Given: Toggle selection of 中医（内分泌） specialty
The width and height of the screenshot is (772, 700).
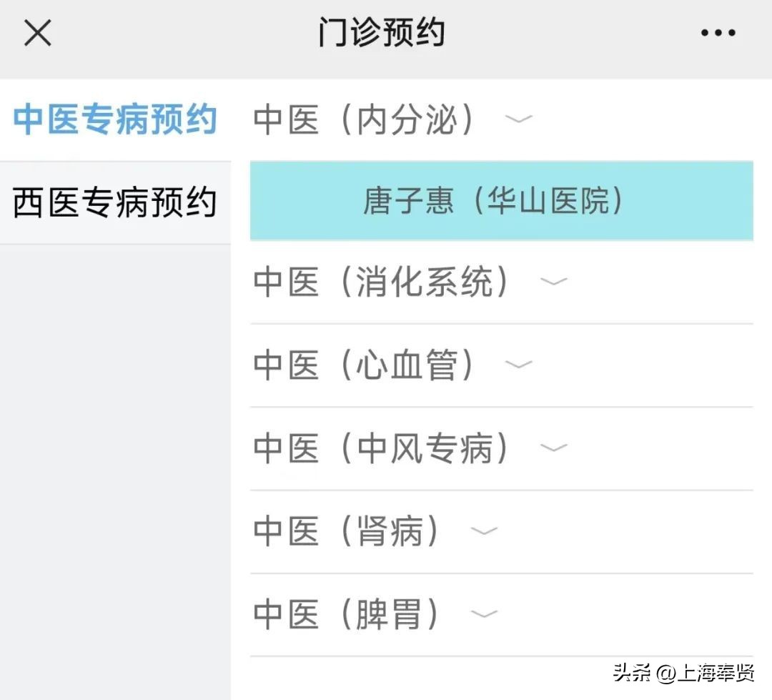Looking at the screenshot, I should coord(365,120).
